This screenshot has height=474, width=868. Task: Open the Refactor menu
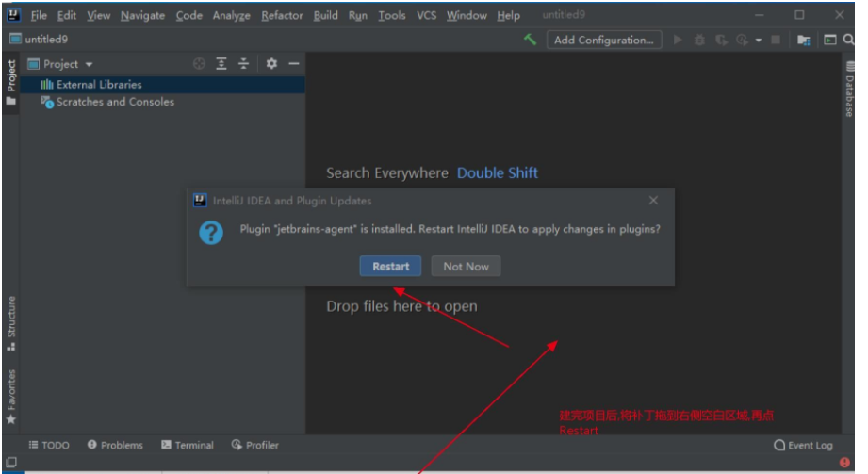tap(282, 15)
